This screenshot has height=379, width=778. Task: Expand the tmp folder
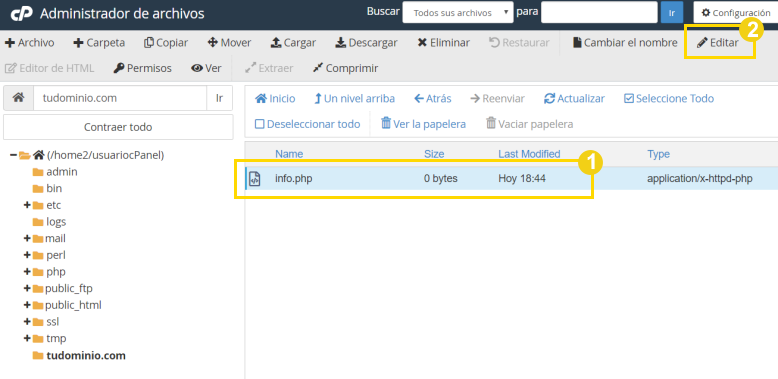pos(27,338)
